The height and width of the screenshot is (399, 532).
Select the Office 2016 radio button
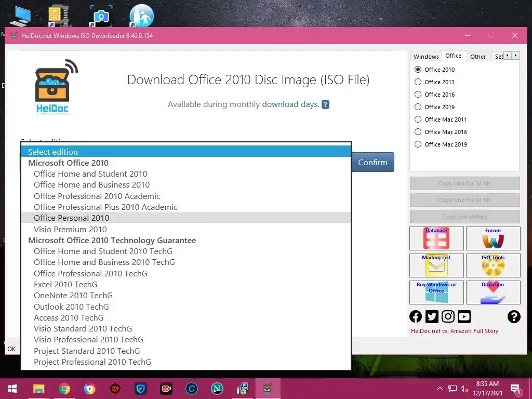[x=418, y=95]
